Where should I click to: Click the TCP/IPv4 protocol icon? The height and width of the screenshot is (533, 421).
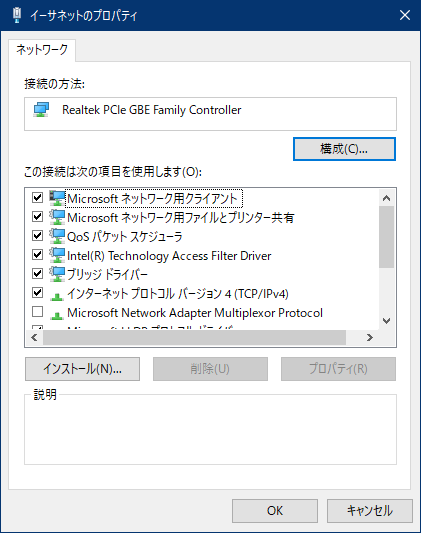coord(57,296)
